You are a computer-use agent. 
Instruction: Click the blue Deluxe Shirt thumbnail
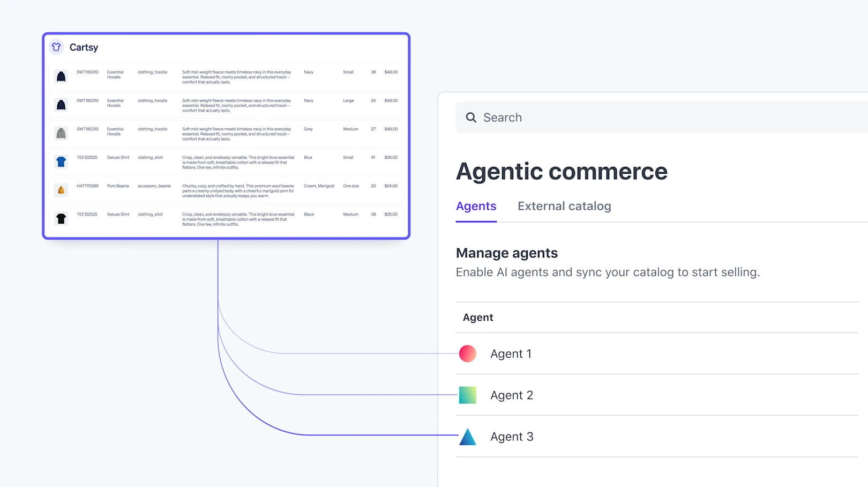coord(61,161)
